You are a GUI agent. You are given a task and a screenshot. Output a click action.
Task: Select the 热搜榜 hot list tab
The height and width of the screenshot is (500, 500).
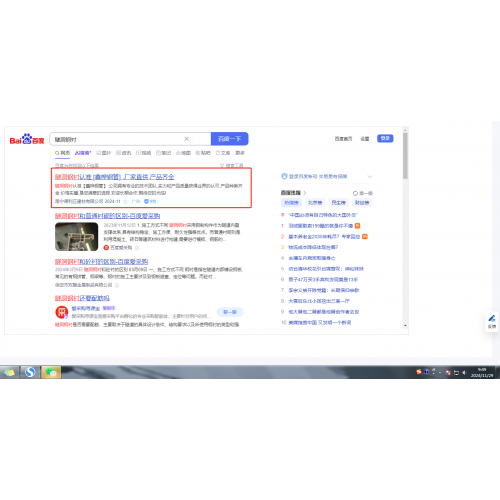pos(291,202)
